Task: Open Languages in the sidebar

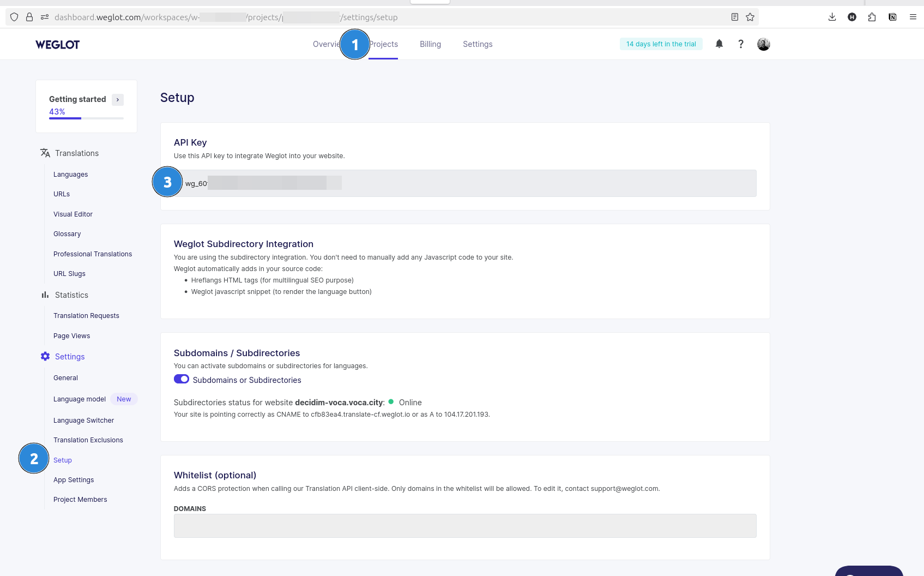Action: pos(70,175)
